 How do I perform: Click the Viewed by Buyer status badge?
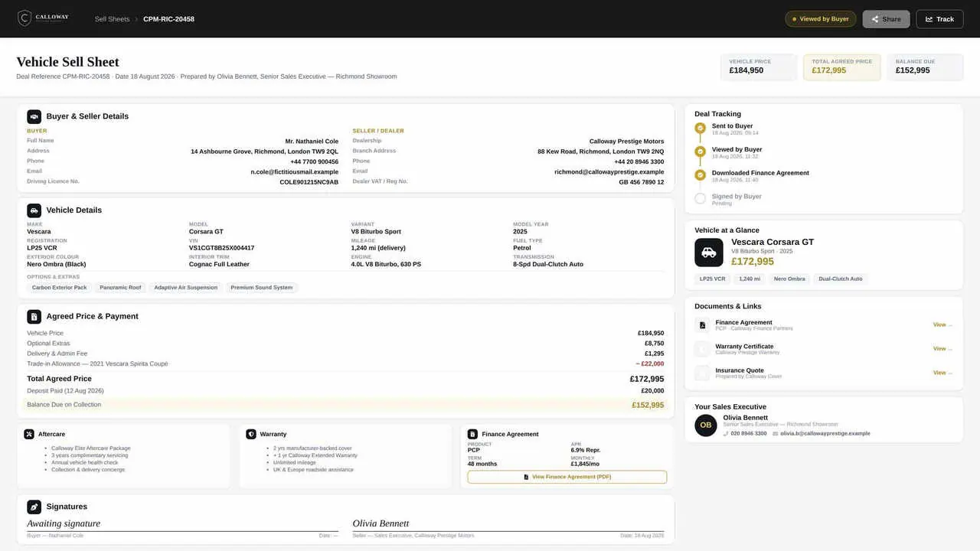[x=821, y=19]
